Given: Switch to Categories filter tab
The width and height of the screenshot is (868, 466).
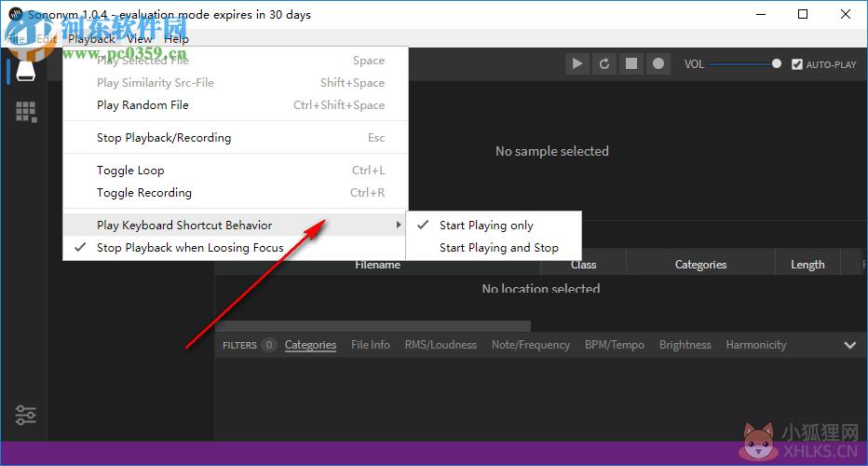Looking at the screenshot, I should point(310,345).
